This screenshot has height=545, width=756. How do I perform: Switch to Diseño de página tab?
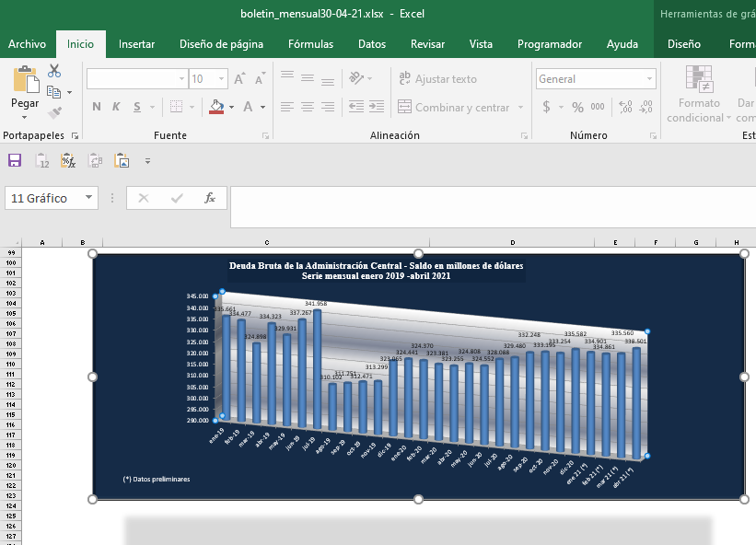tap(221, 44)
